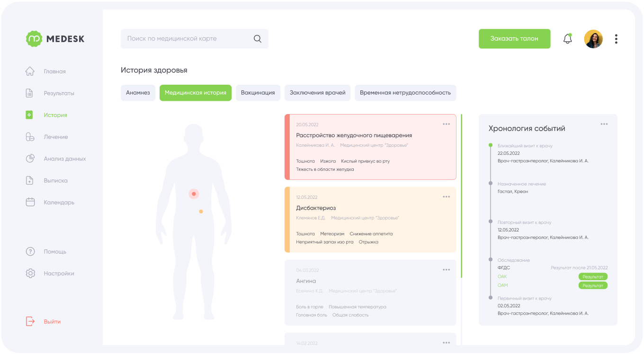Select the Результаты document icon
Screen dimensions: 644x354
(x=29, y=93)
